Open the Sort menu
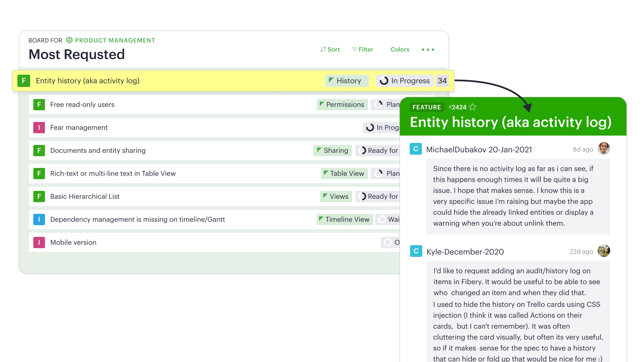Viewport: 644px width, 362px height. tap(334, 49)
